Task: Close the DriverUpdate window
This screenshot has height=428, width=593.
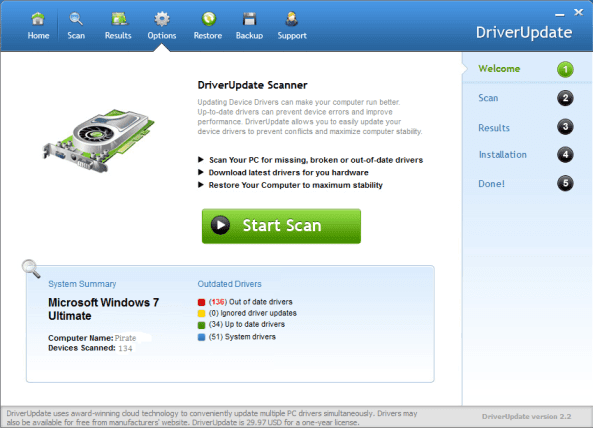Action: (x=579, y=12)
